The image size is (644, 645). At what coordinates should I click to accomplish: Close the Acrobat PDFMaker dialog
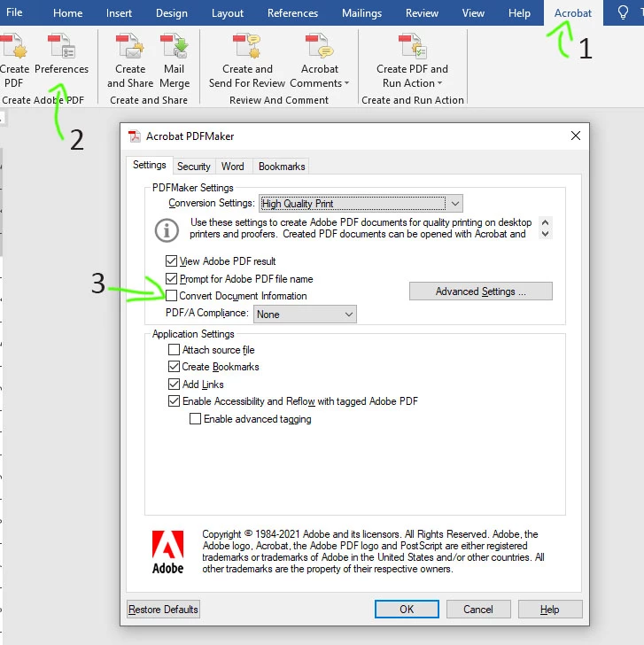click(576, 136)
